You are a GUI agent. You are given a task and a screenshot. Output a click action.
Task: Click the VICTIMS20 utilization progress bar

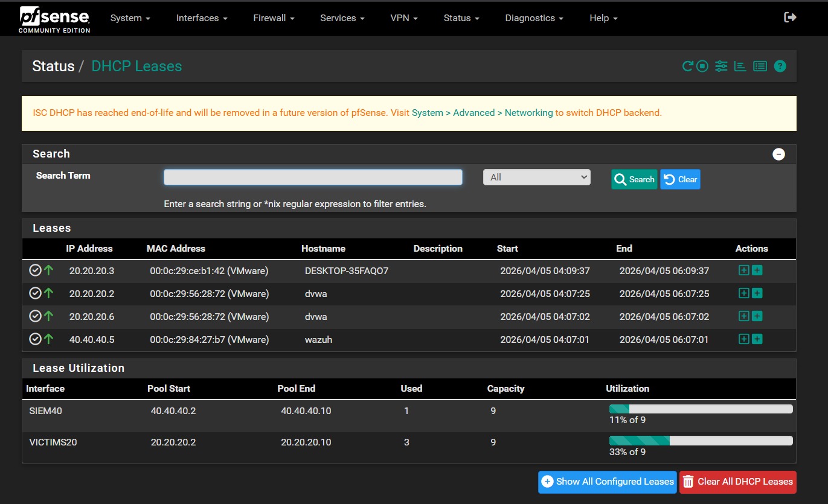(x=701, y=441)
